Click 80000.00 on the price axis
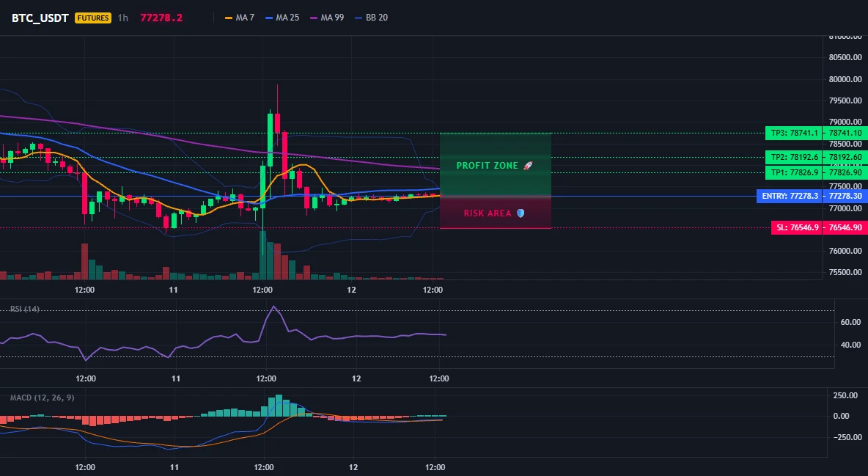 [845, 79]
